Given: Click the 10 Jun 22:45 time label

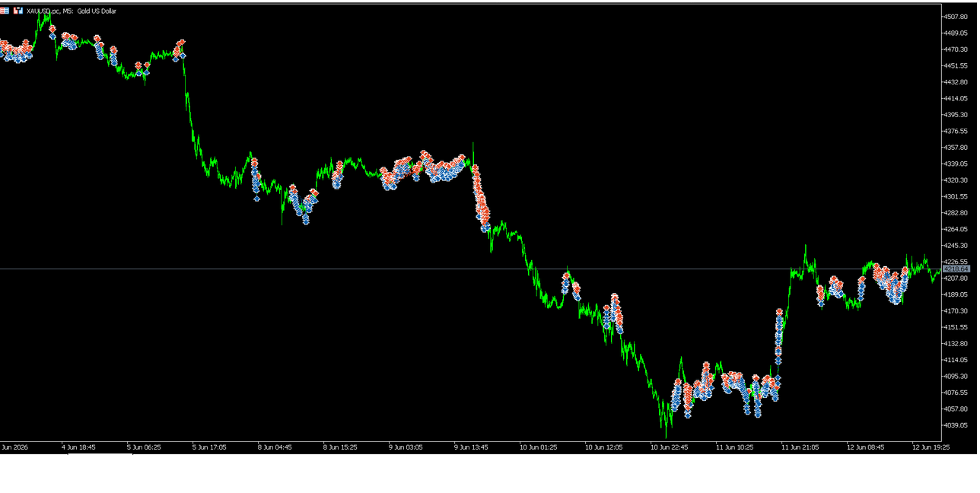Looking at the screenshot, I should (670, 447).
